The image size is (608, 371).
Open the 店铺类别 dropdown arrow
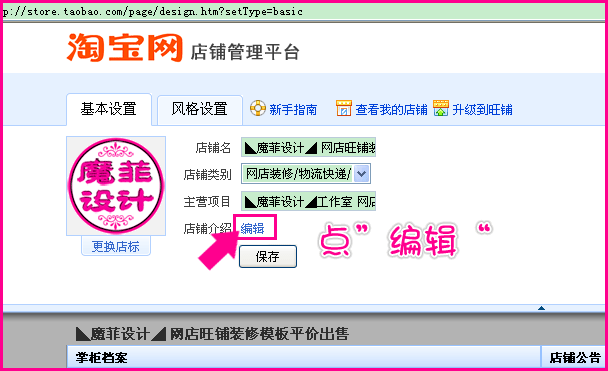(361, 174)
